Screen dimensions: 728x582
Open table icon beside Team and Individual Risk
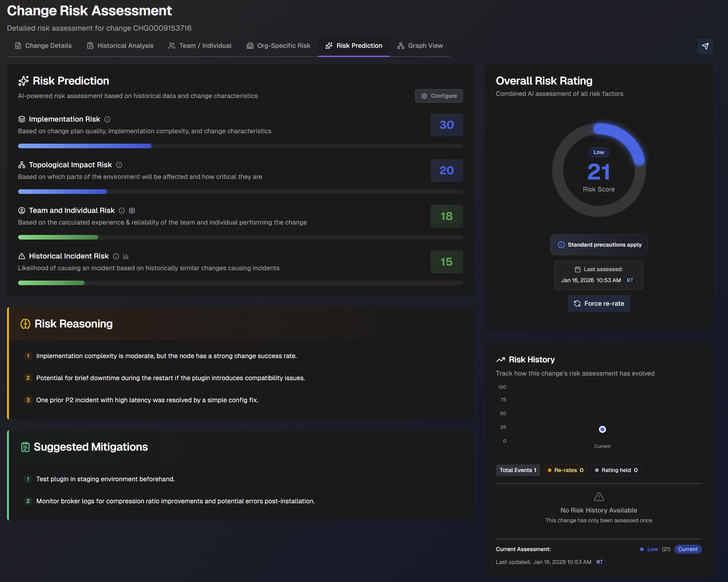132,211
